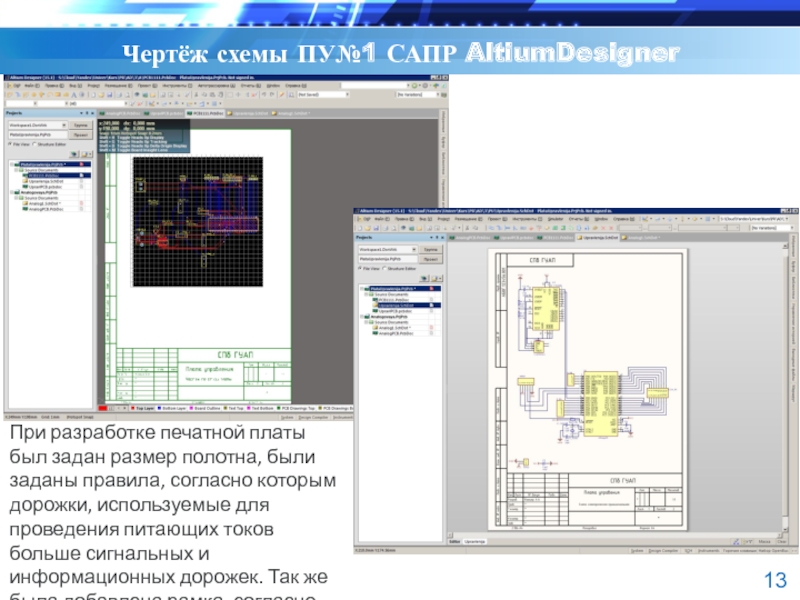This screenshot has width=800, height=600.
Task: Open Workspace1.DsnWrk dropdown in PCB window
Action: (x=63, y=126)
